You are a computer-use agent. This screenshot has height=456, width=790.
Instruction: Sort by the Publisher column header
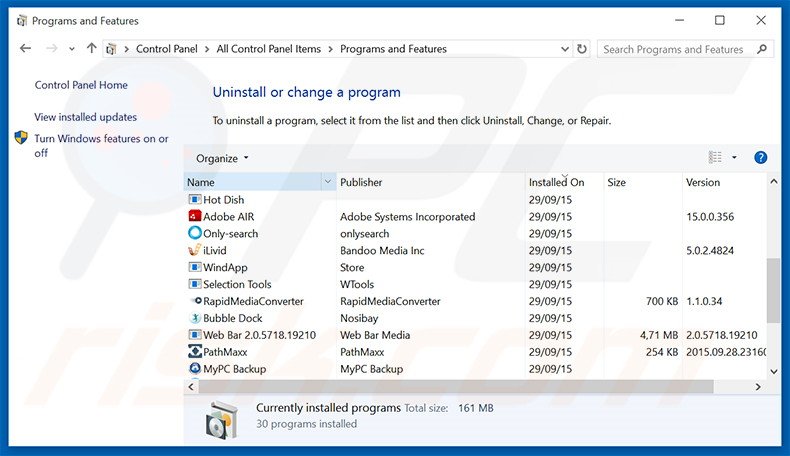(x=430, y=182)
